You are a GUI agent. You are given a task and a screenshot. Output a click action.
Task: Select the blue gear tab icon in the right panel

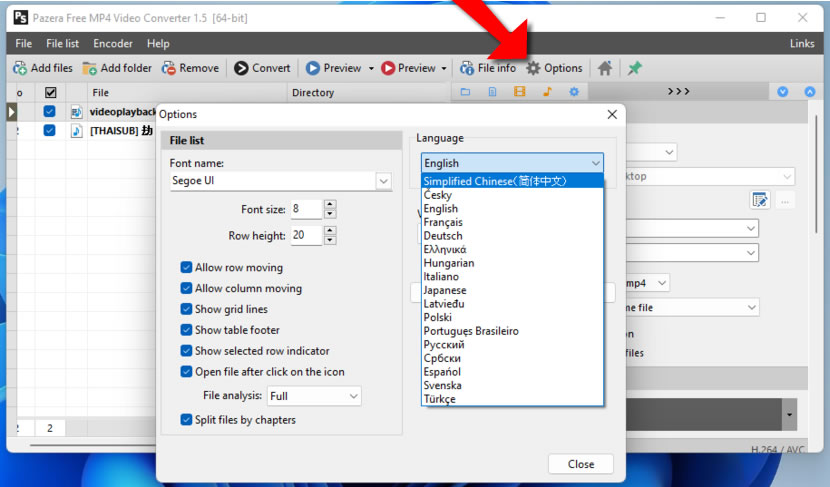(x=574, y=92)
